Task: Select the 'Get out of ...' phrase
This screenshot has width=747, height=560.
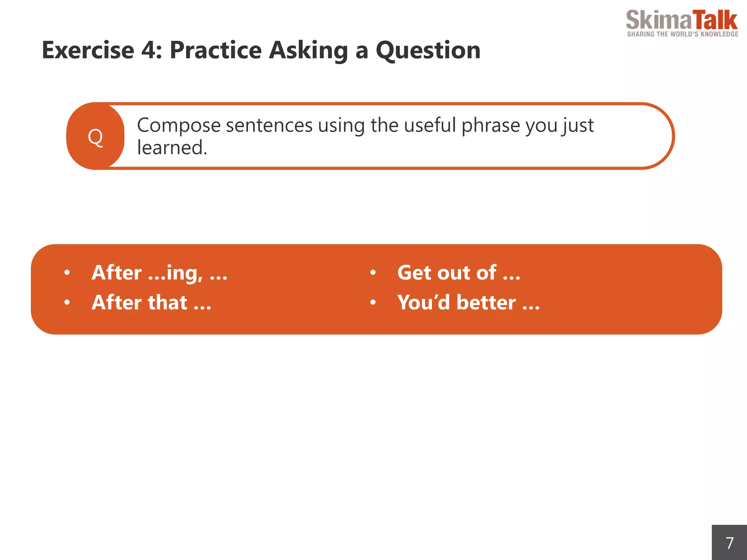Action: click(458, 273)
